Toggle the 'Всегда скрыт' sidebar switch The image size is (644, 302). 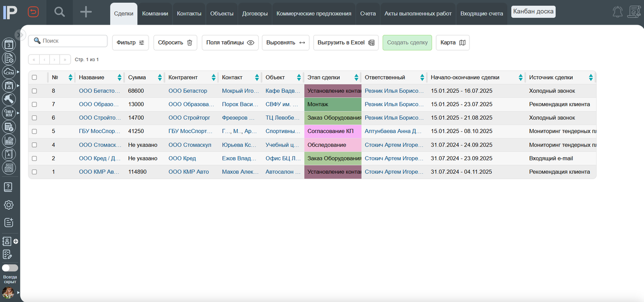(x=10, y=268)
